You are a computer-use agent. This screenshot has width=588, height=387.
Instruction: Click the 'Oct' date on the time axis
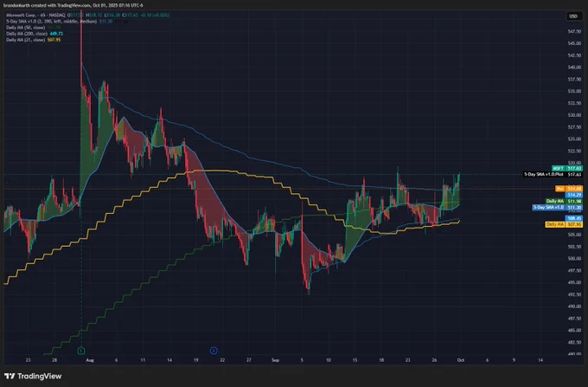point(461,360)
